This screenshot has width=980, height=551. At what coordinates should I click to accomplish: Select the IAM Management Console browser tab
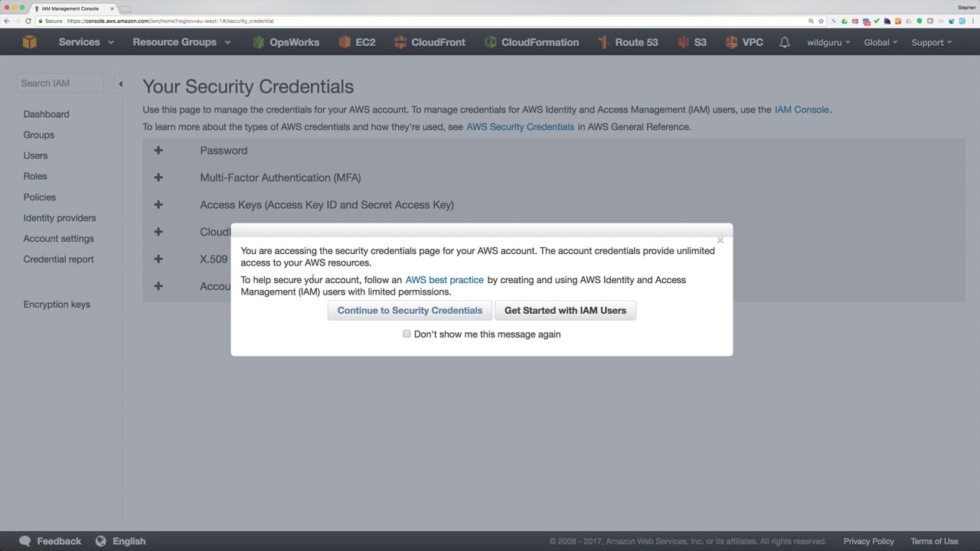[x=73, y=8]
